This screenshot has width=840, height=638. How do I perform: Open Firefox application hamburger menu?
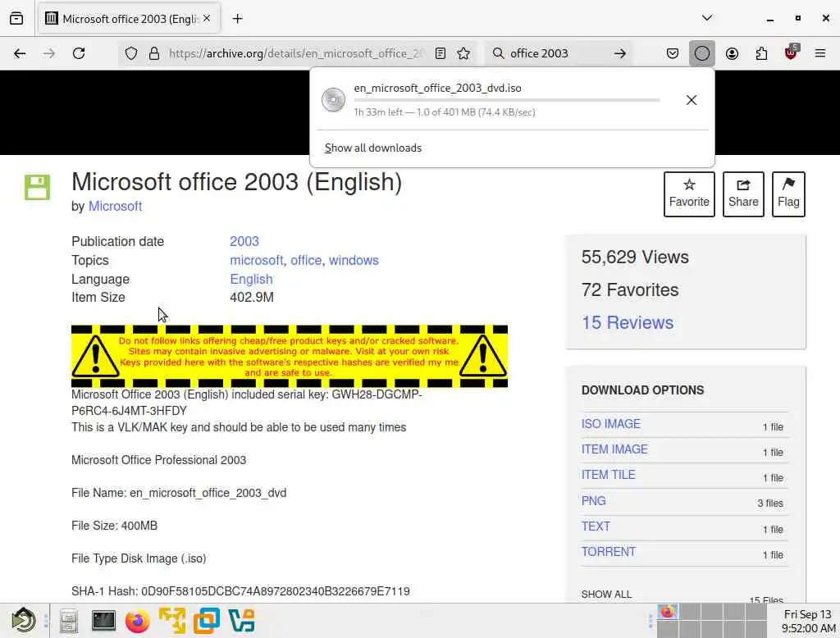pos(819,53)
